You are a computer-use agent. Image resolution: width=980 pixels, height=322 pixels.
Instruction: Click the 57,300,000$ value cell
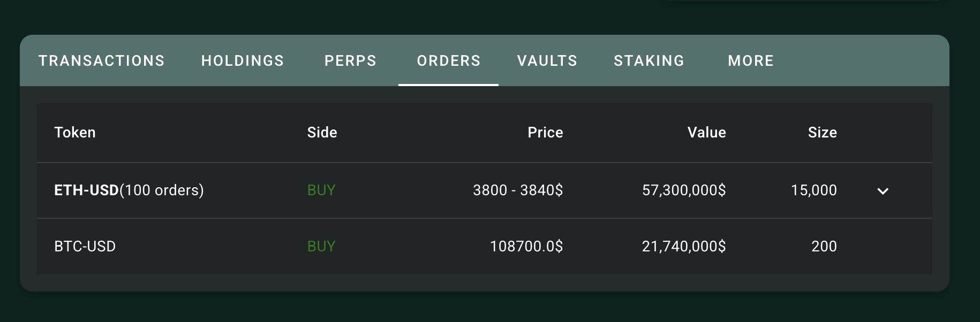[684, 190]
